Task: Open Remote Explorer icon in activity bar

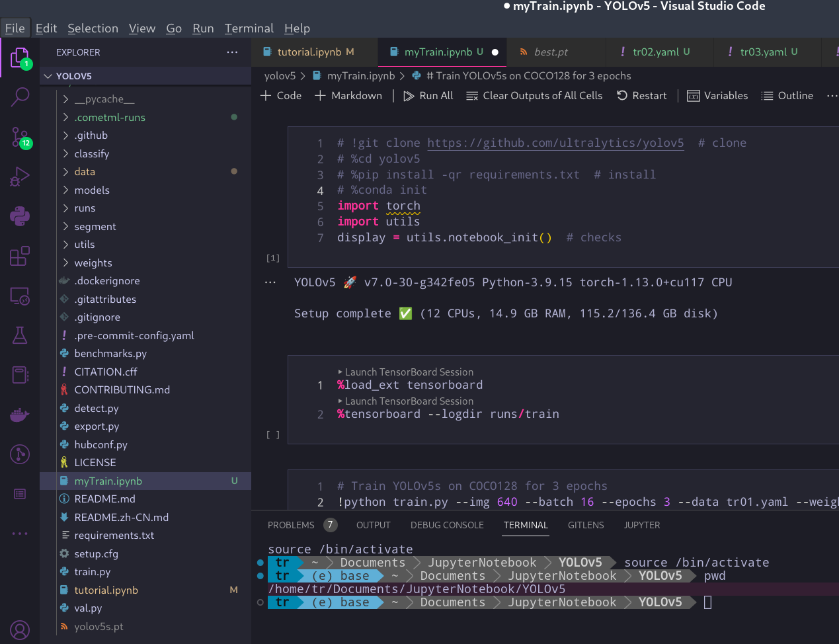Action: coord(20,296)
